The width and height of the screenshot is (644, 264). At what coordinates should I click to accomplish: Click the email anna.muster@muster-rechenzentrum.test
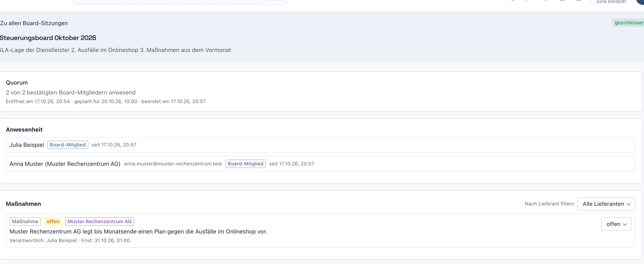(173, 164)
